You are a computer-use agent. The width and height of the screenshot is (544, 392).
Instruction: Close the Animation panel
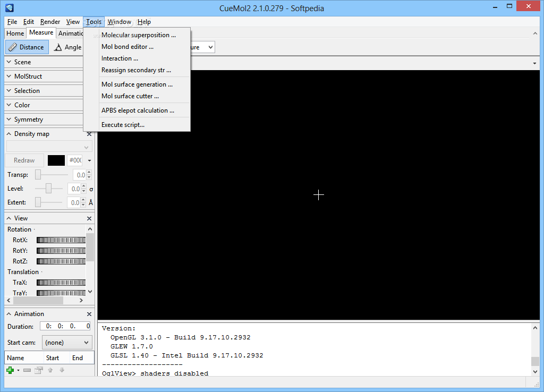coord(89,314)
